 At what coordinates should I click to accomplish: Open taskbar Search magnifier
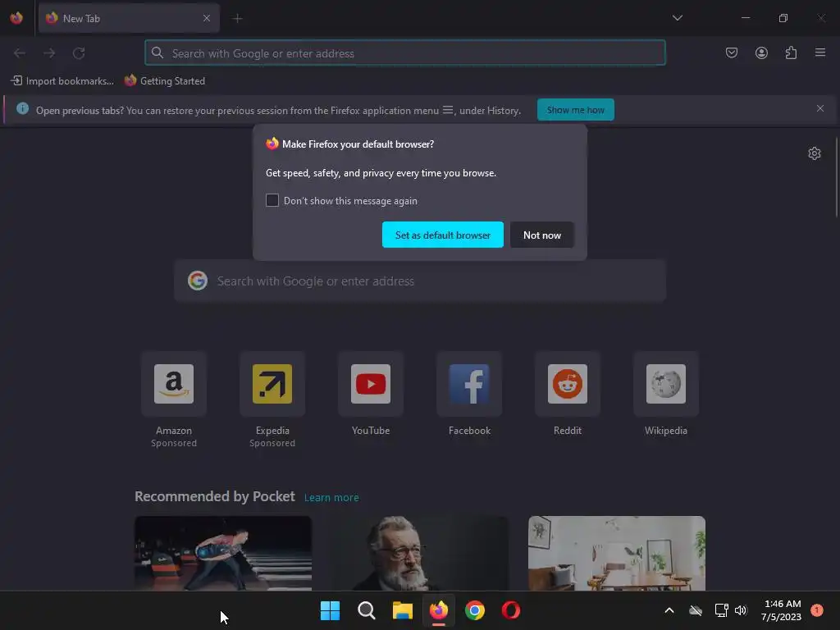tap(367, 610)
